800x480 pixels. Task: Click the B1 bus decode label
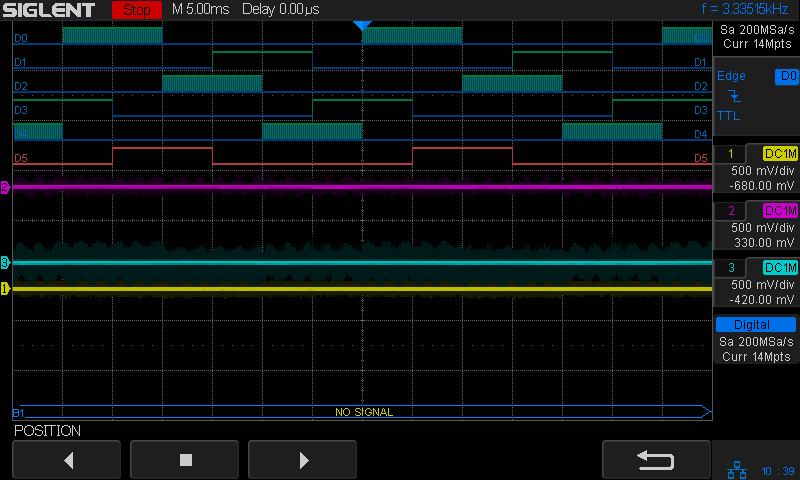18,413
